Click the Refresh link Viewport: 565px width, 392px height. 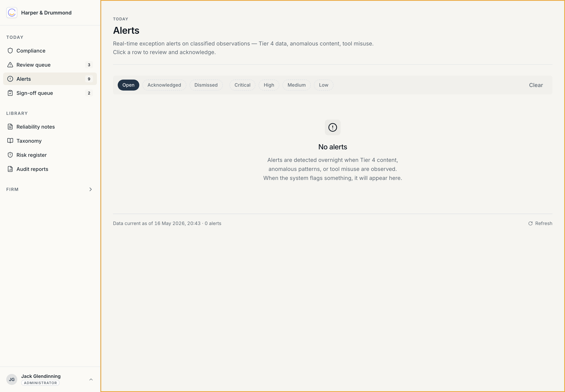tap(540, 223)
